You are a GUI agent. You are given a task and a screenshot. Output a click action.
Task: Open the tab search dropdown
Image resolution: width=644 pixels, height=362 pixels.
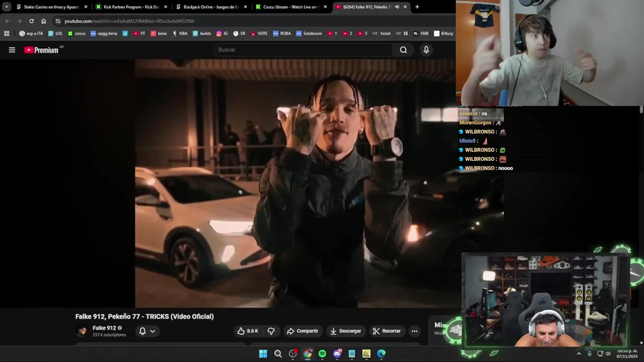point(7,7)
